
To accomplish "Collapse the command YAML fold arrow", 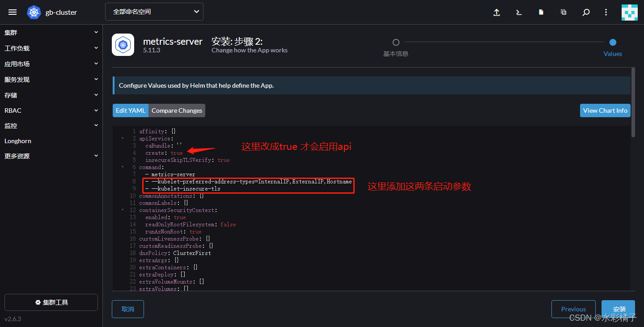I will [x=123, y=167].
